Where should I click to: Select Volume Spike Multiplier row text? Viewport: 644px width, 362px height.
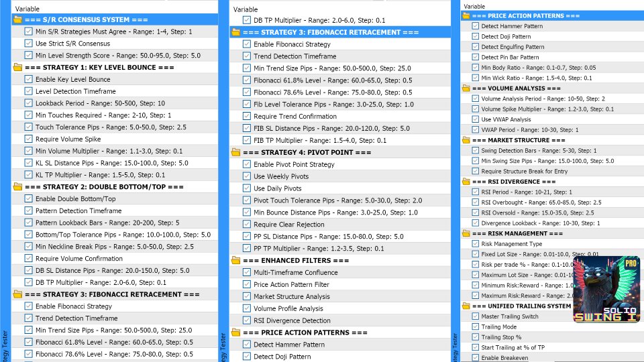pos(547,109)
